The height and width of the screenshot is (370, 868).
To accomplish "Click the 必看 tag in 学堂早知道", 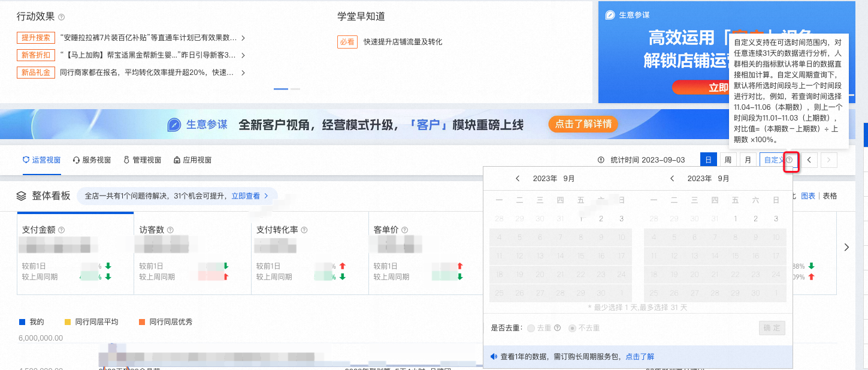I will point(347,42).
